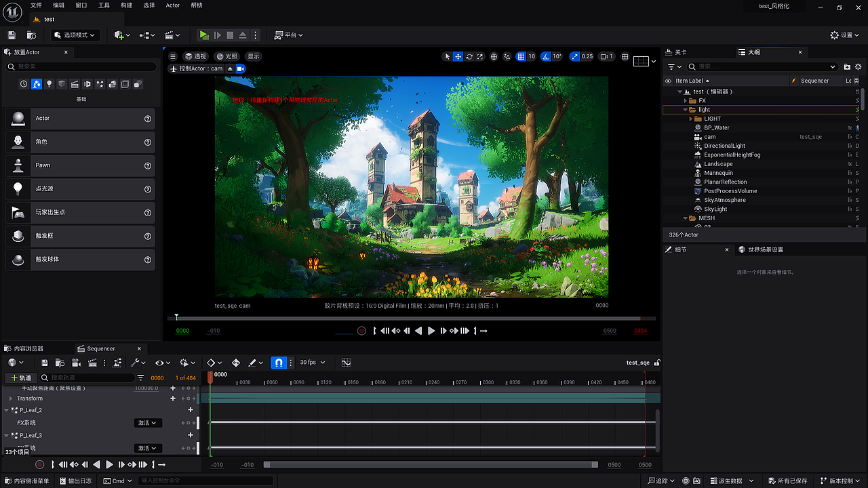The width and height of the screenshot is (868, 488).
Task: Toggle surface snapping icon
Action: 507,57
